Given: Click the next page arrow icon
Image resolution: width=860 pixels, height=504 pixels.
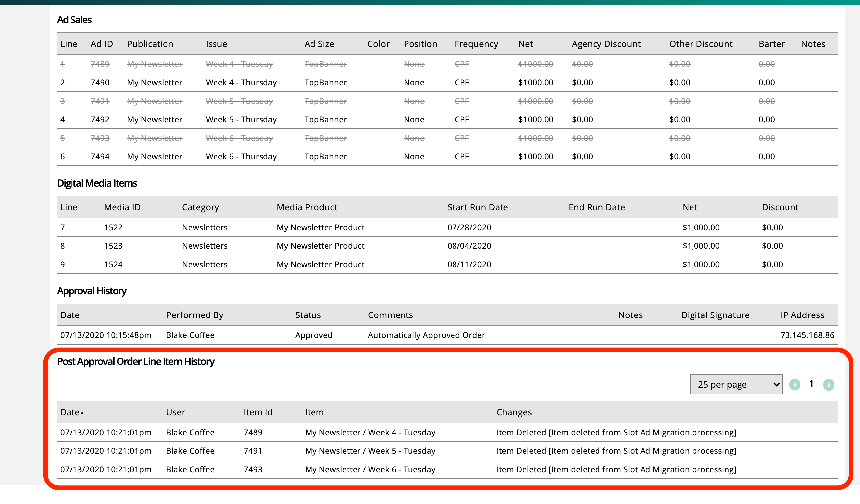Looking at the screenshot, I should coord(828,385).
